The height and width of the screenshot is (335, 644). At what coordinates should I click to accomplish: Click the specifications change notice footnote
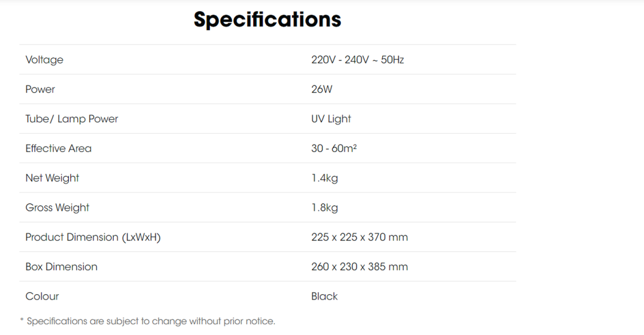pyautogui.click(x=148, y=321)
